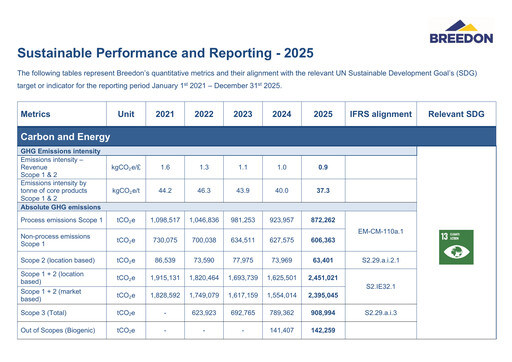This screenshot has width=512, height=362.
Task: Click the Scope 3 value '623,923'
Action: (204, 313)
